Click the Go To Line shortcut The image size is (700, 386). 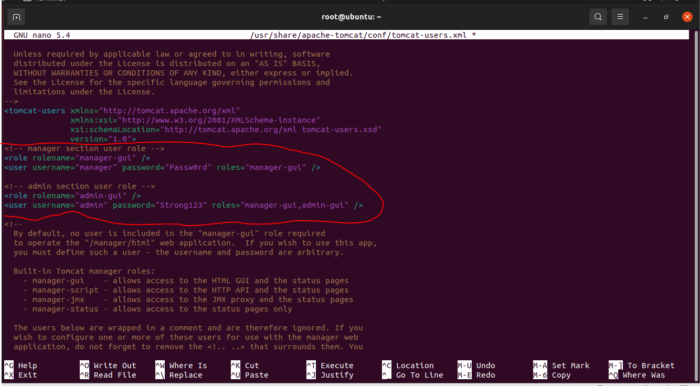coord(413,375)
